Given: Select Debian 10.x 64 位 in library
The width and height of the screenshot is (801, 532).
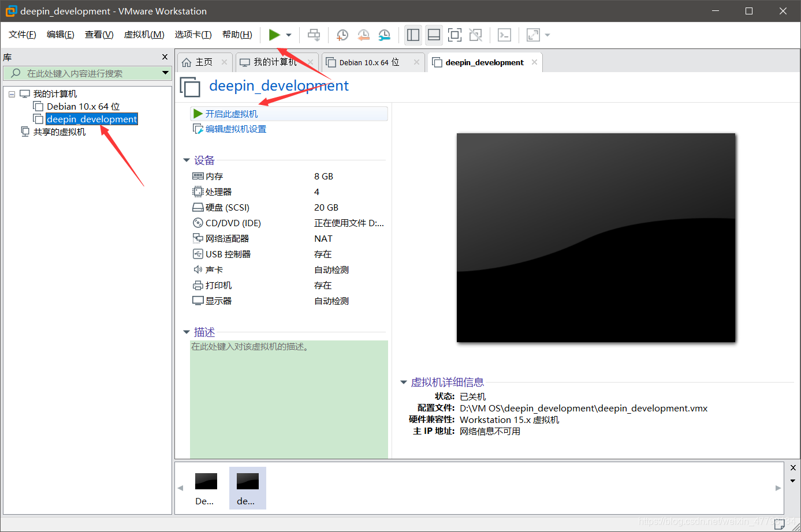Looking at the screenshot, I should click(x=83, y=107).
